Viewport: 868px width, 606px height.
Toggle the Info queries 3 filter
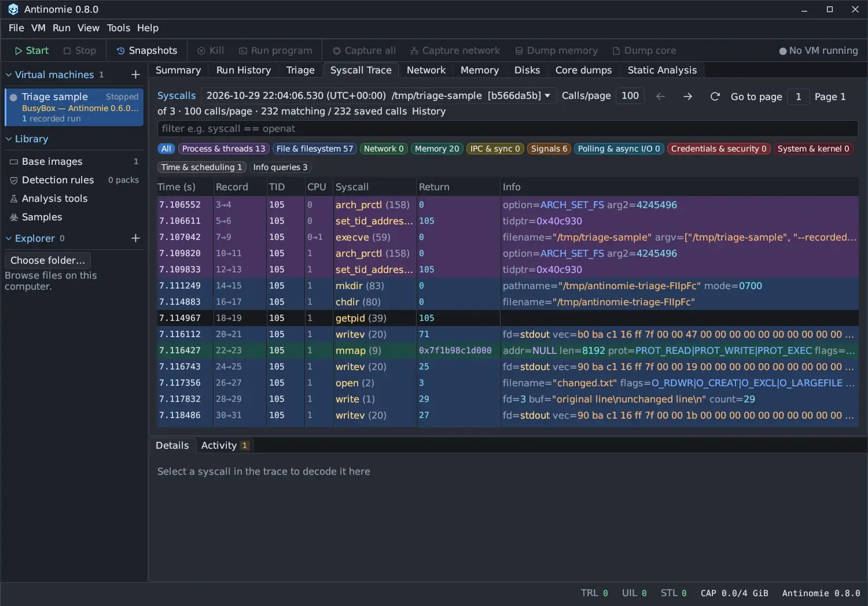(x=281, y=167)
